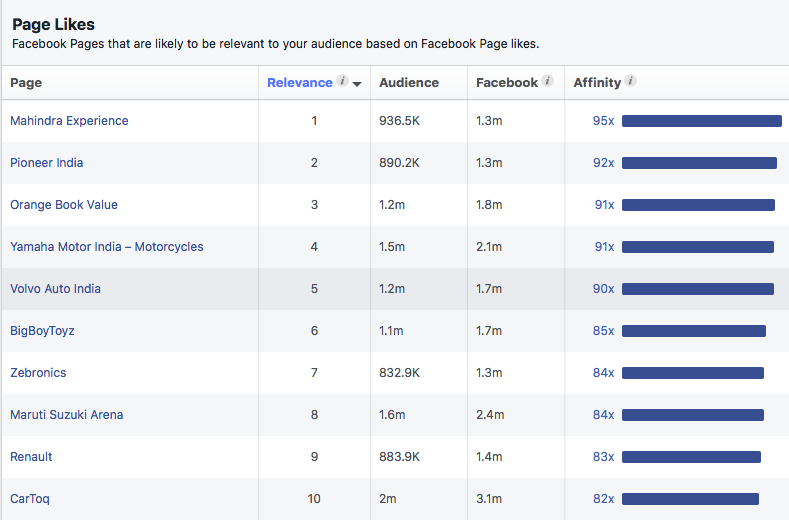789x520 pixels.
Task: Click the 92x affinity bar for Pioneer India
Action: [699, 163]
